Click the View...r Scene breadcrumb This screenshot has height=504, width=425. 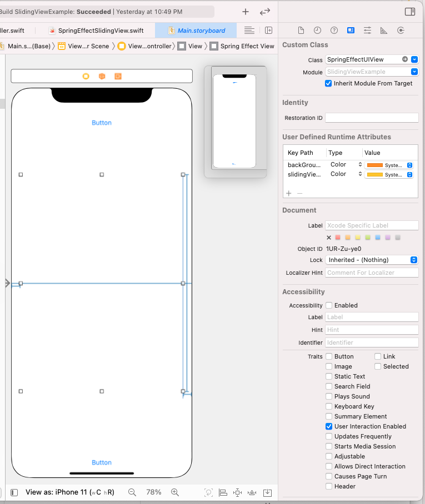(x=84, y=46)
